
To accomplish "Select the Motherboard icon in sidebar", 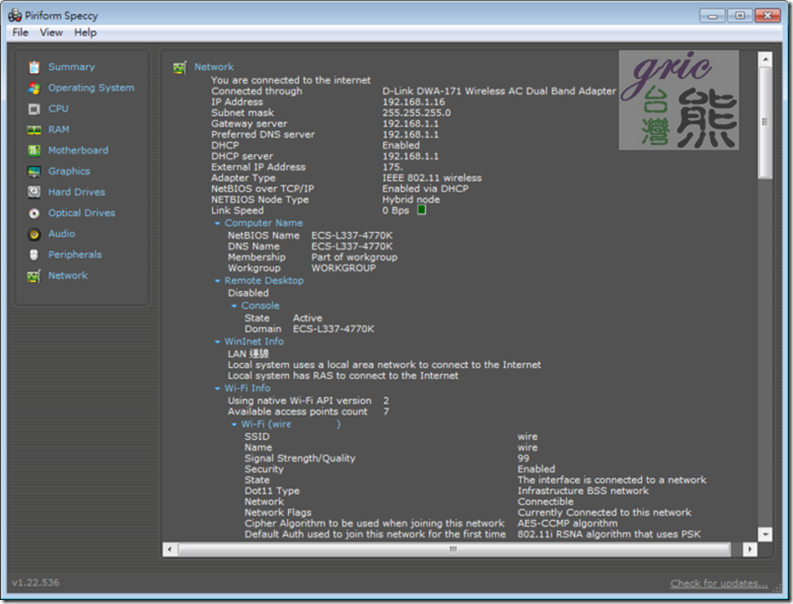I will (x=34, y=151).
